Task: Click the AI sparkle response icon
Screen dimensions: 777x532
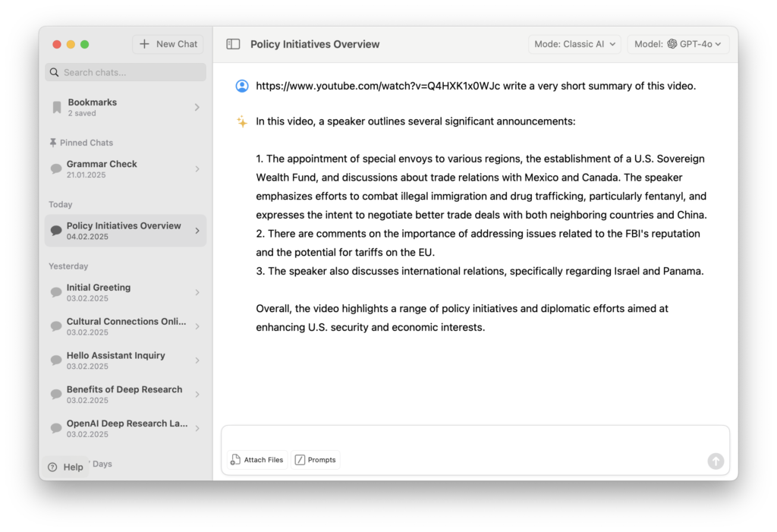Action: click(242, 121)
